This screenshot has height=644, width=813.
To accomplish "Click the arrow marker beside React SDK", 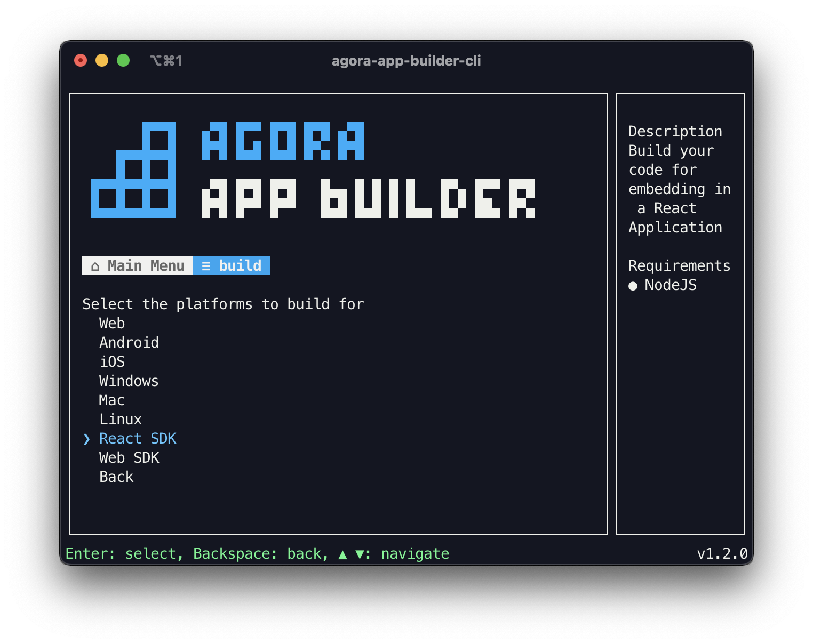I will click(87, 439).
